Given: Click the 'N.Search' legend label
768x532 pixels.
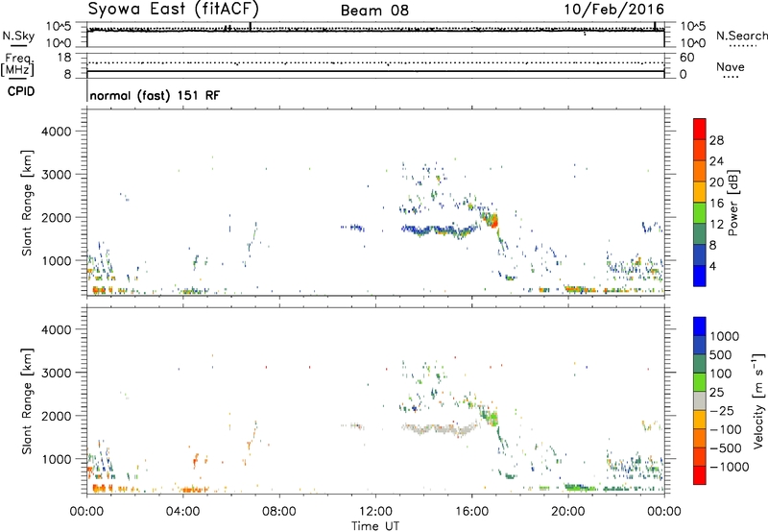Looking at the screenshot, I should tap(741, 36).
